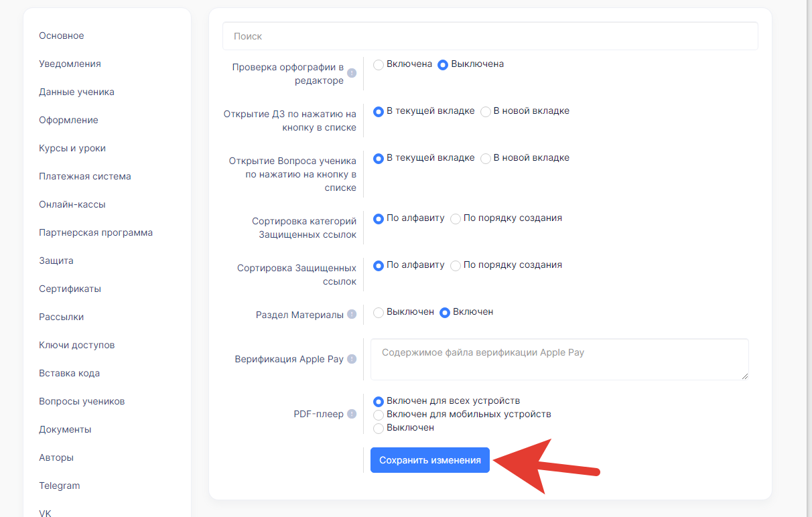Open the Платежная система section
Image resolution: width=812 pixels, height=517 pixels.
(85, 176)
